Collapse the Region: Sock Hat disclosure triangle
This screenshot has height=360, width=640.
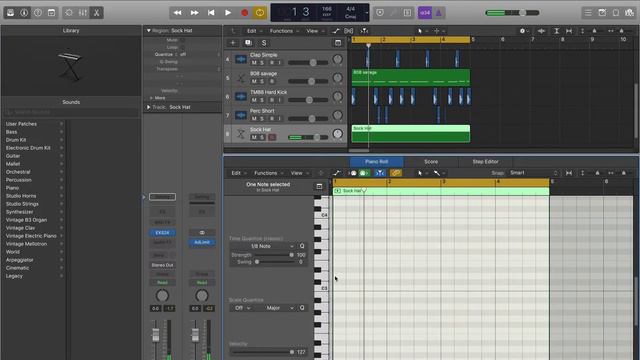coord(149,31)
